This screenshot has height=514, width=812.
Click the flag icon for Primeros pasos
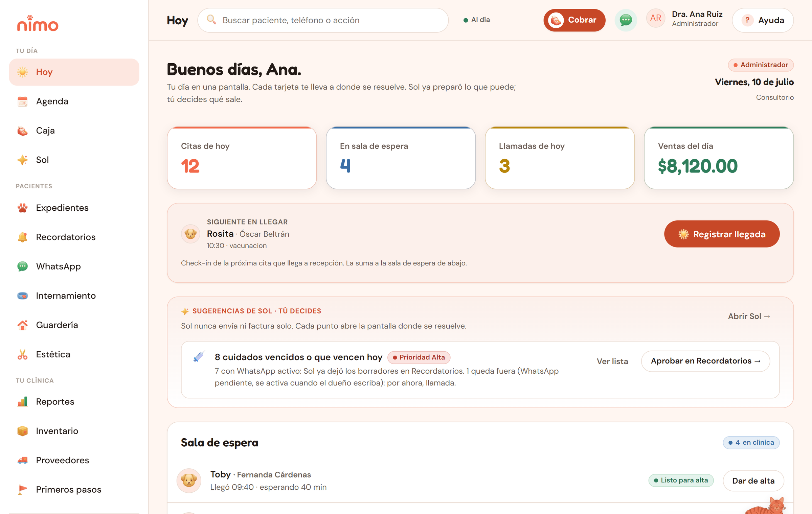[23, 490]
